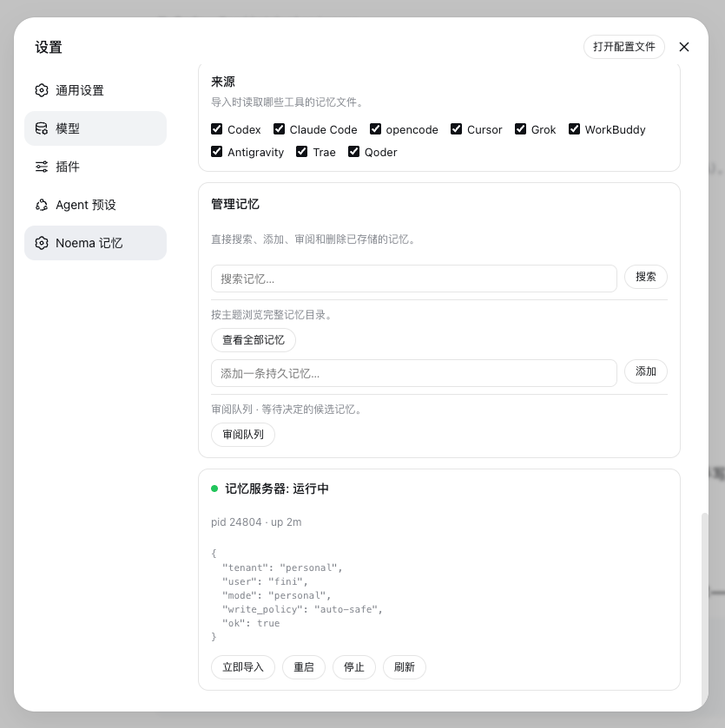This screenshot has width=725, height=728.
Task: Disable the Qoder source checkbox
Action: pos(353,152)
